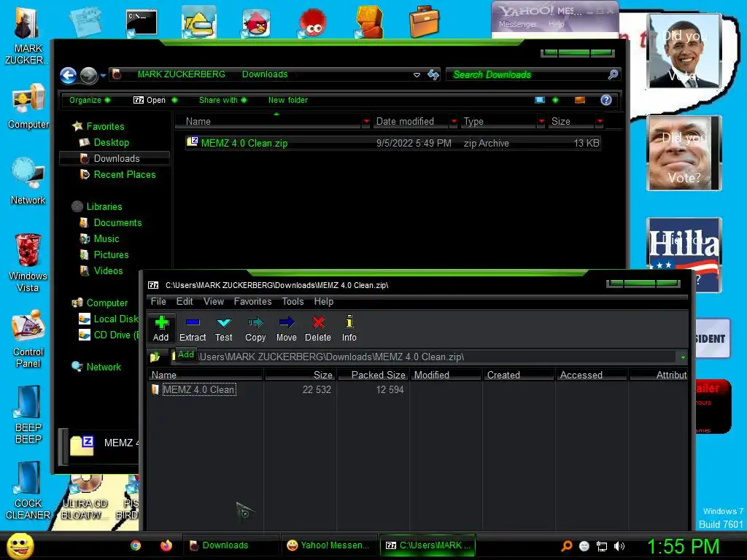This screenshot has width=747, height=560.
Task: Click the change view icon in Explorer toolbar
Action: [540, 100]
